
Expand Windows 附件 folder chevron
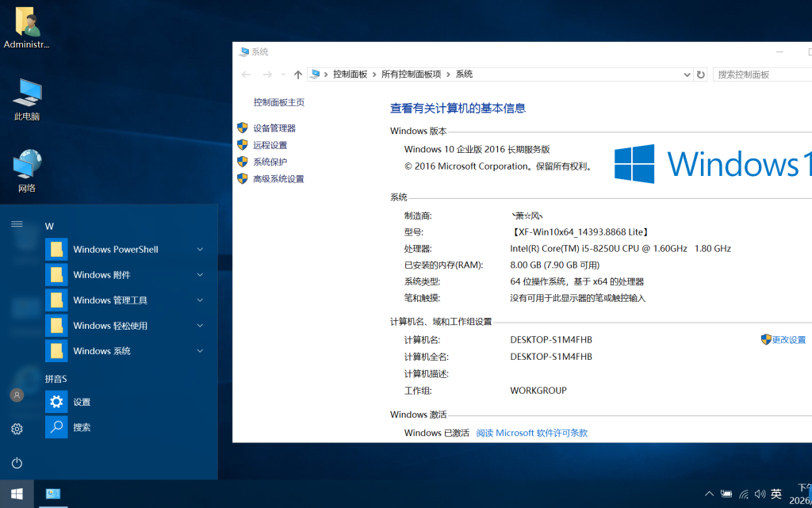coord(200,275)
